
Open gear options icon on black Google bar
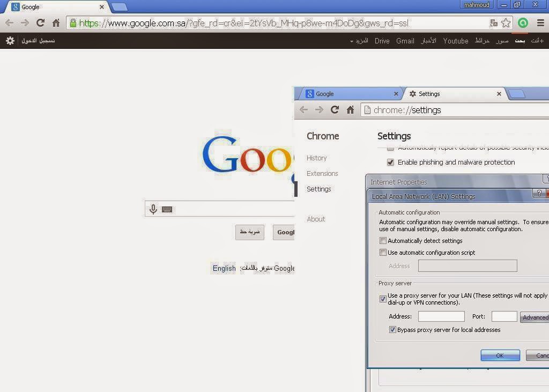pos(10,41)
